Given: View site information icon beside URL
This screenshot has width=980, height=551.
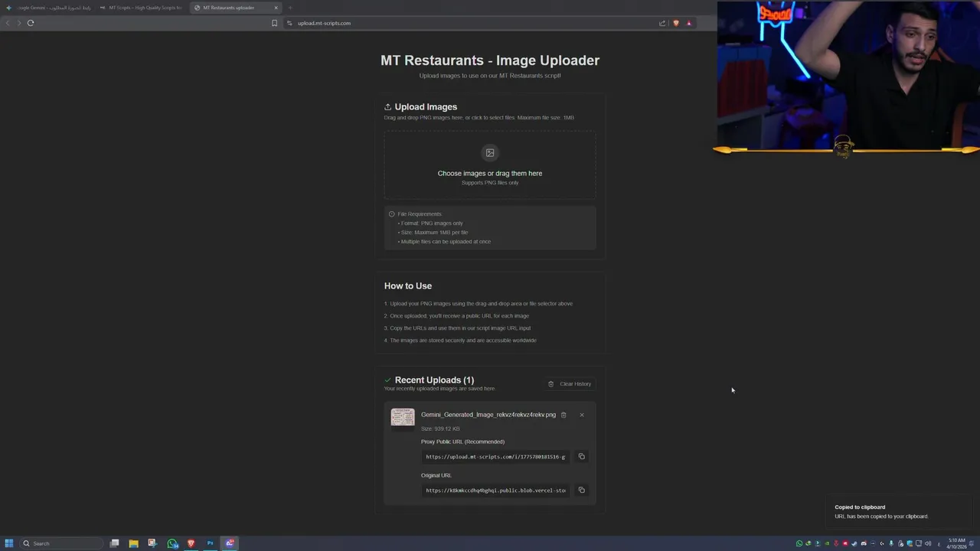Looking at the screenshot, I should [x=290, y=23].
